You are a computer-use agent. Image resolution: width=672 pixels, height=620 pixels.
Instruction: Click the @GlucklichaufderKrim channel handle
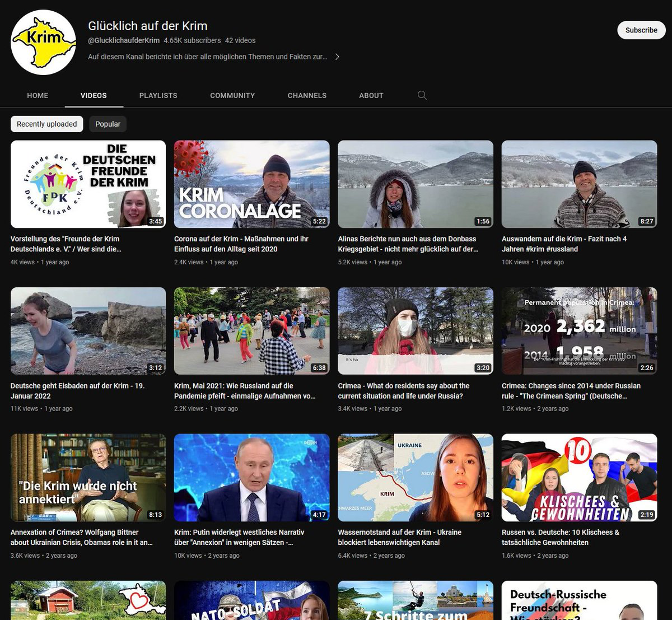124,40
